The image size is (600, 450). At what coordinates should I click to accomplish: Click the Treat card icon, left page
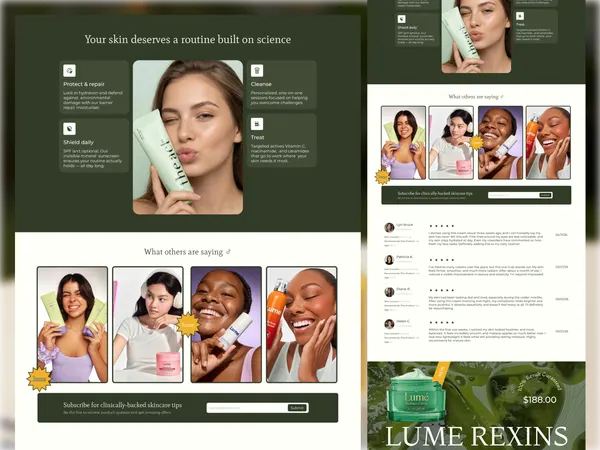(x=257, y=124)
